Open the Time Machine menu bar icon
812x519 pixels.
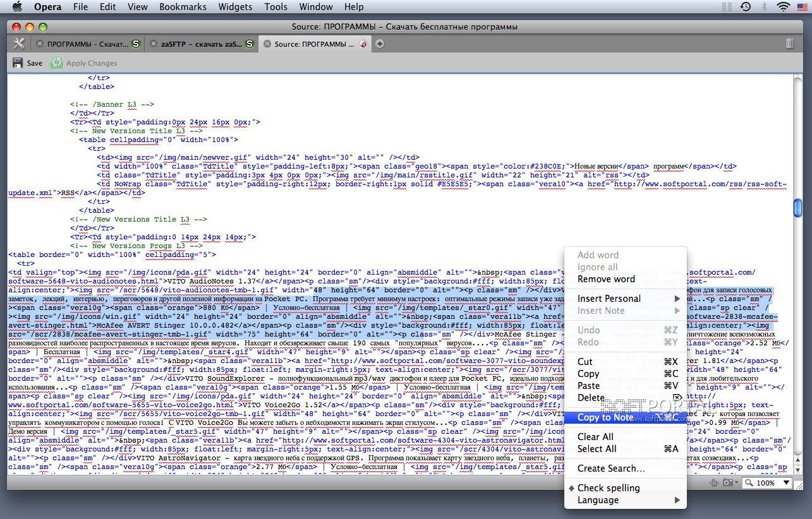(x=746, y=7)
